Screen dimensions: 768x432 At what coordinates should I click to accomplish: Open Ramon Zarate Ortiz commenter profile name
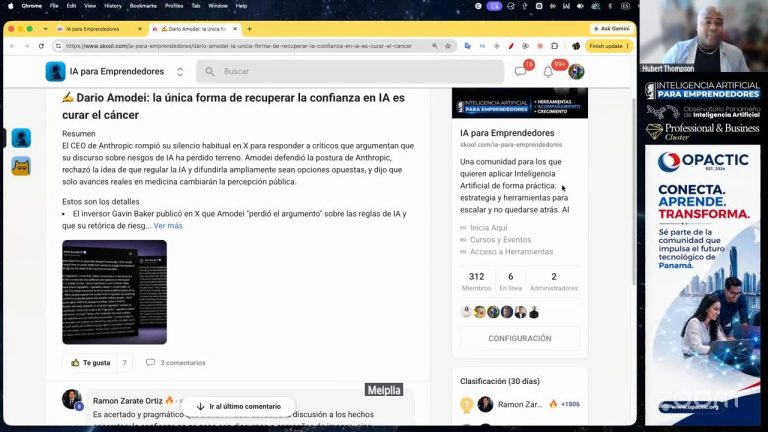127,401
